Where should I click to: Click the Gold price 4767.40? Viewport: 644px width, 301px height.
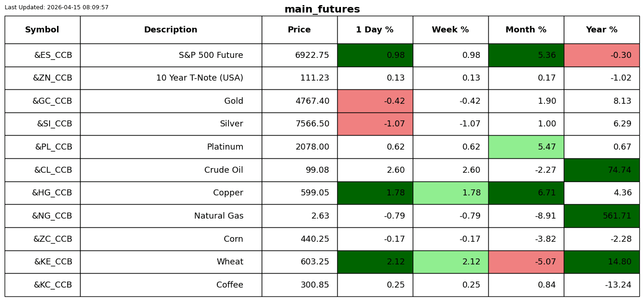tap(312, 101)
